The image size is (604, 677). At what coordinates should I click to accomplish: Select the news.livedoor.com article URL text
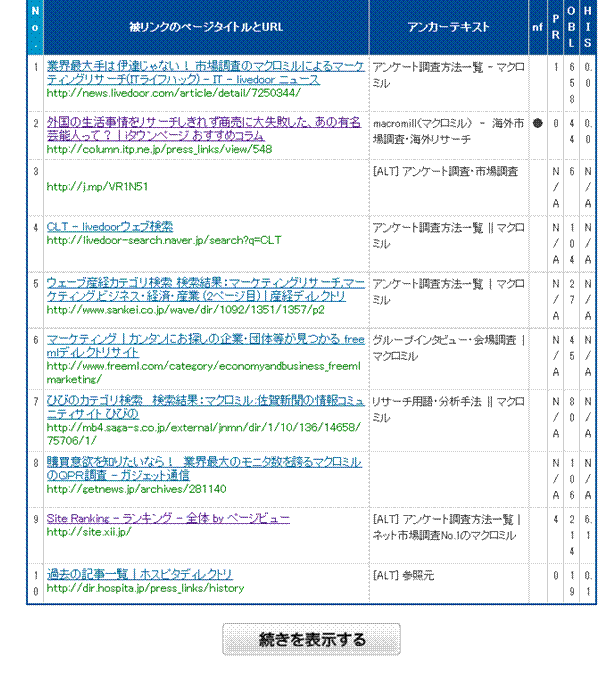tap(174, 93)
